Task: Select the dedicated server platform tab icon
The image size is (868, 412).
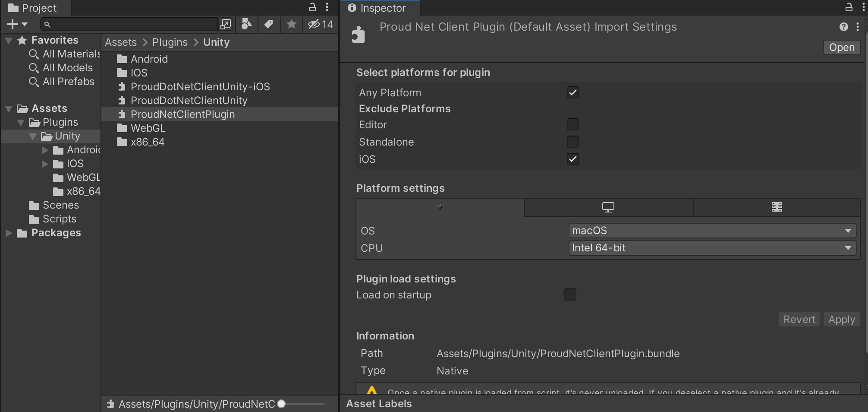Action: tap(777, 208)
